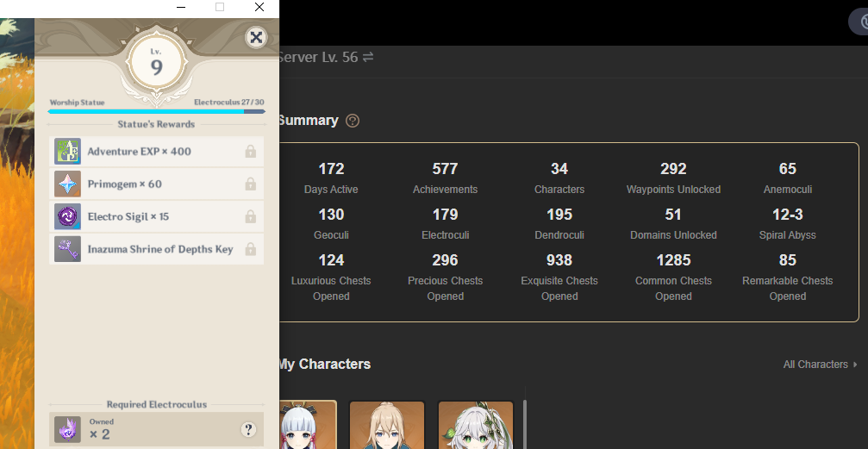Click the owned Electroculus item icon
The width and height of the screenshot is (868, 449).
coord(67,429)
